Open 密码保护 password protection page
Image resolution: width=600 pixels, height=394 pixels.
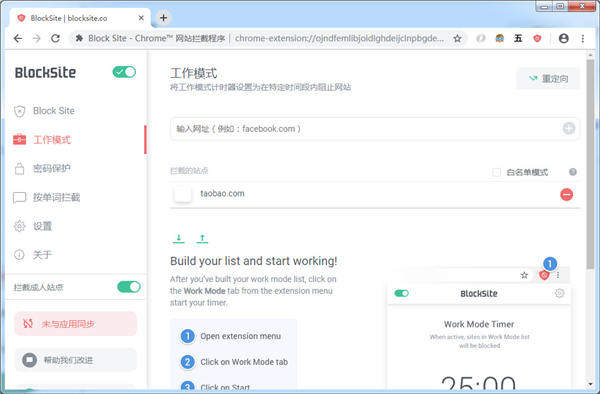pos(52,168)
